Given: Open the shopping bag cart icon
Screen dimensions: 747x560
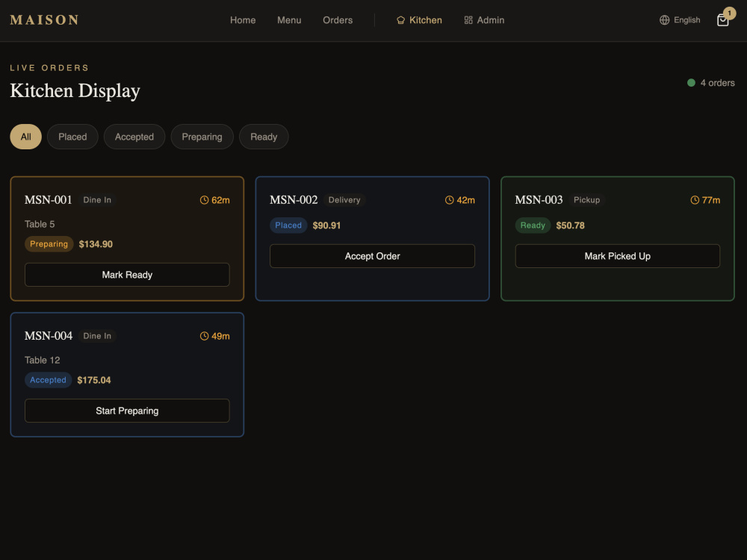Looking at the screenshot, I should (x=722, y=20).
